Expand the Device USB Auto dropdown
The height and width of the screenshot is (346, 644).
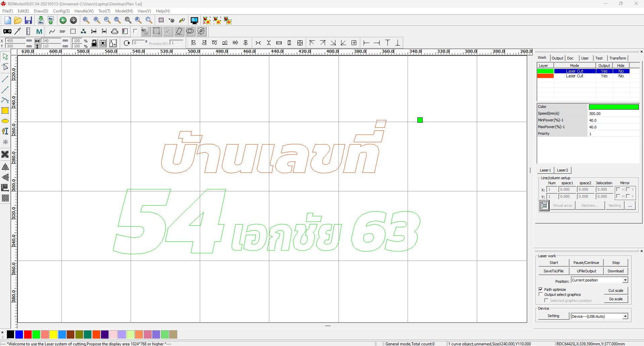[625, 316]
